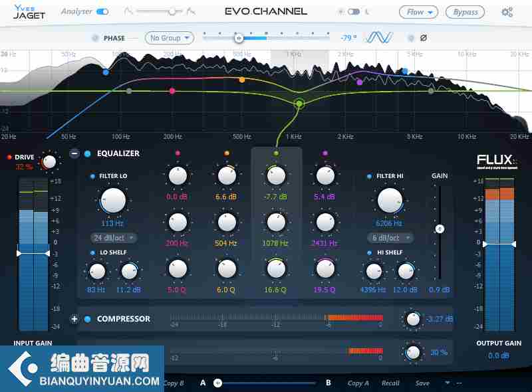Click the Bypass button

coord(465,12)
